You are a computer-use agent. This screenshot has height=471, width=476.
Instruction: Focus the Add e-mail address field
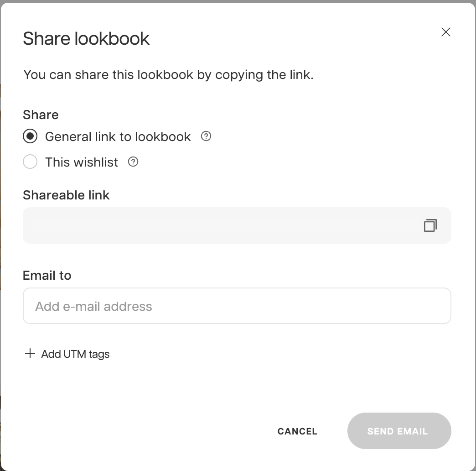237,306
